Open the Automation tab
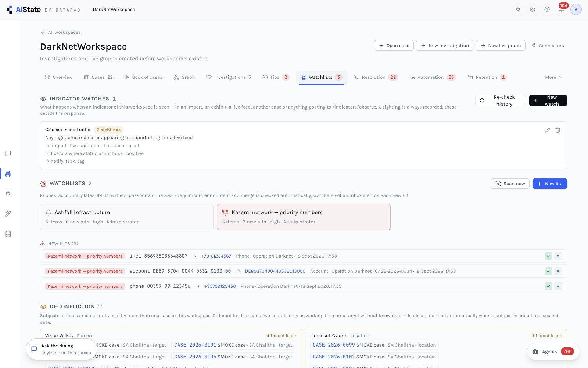588x368 pixels. point(433,77)
